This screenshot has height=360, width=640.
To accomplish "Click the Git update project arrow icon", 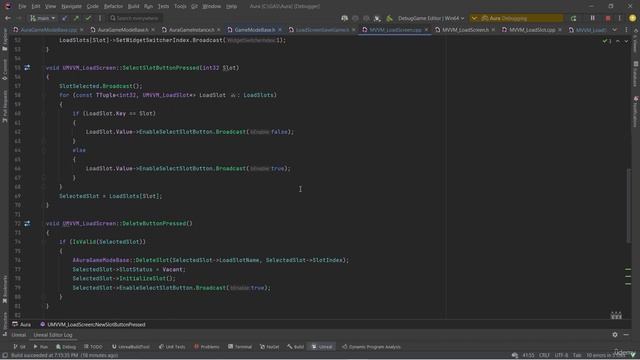I will [65, 18].
